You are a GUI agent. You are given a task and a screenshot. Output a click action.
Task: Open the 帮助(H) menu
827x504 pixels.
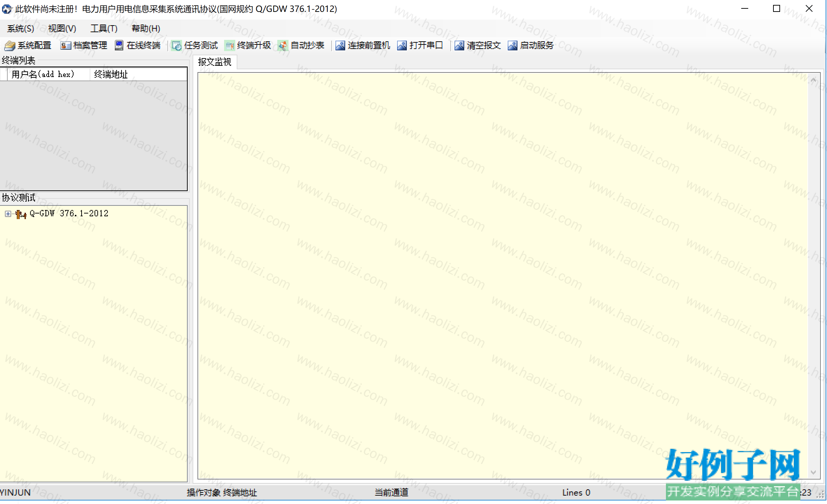[146, 28]
